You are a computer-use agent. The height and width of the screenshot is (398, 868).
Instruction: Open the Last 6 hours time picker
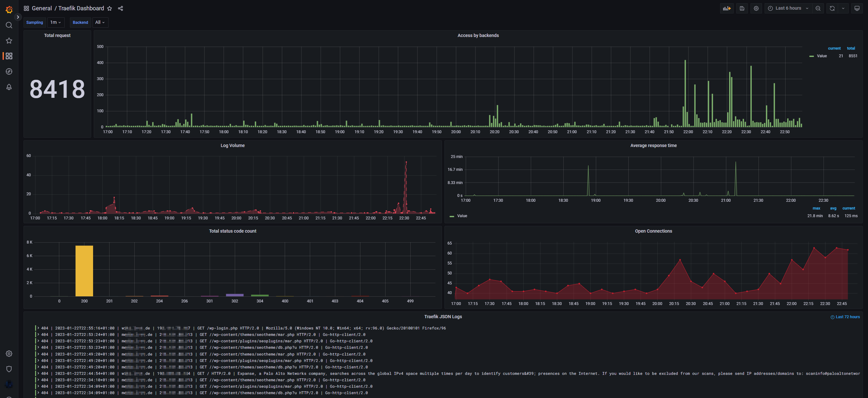click(x=788, y=8)
